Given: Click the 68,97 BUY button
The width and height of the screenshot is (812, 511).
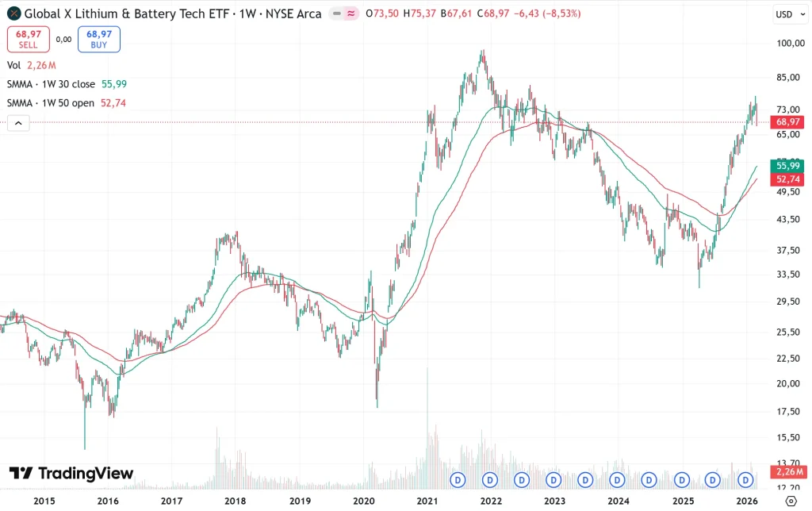Looking at the screenshot, I should click(x=99, y=40).
